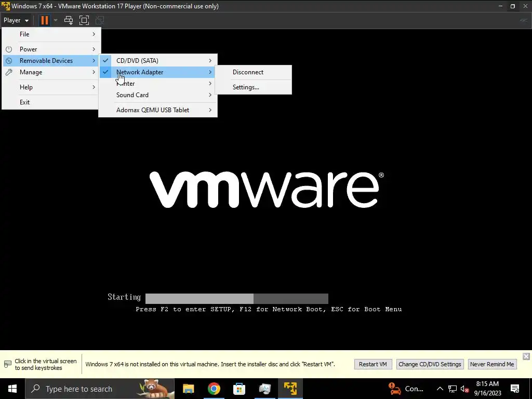Image resolution: width=532 pixels, height=399 pixels.
Task: Click the Never Remind Me button
Action: coord(492,364)
